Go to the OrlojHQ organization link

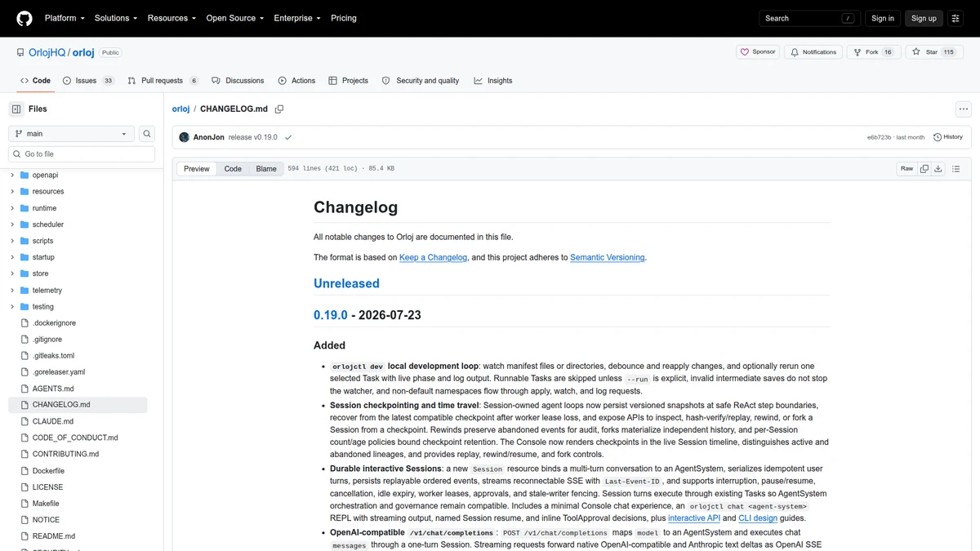[x=47, y=52]
